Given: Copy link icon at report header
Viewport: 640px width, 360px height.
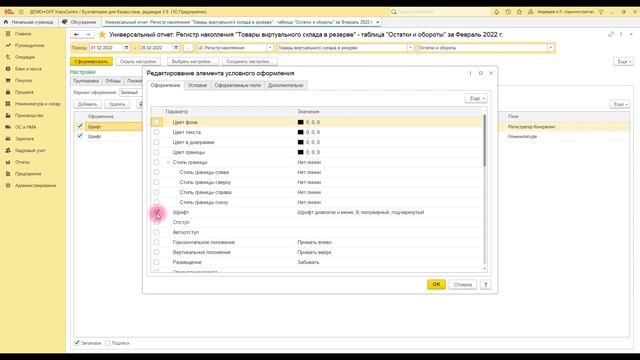Looking at the screenshot, I should [611, 35].
